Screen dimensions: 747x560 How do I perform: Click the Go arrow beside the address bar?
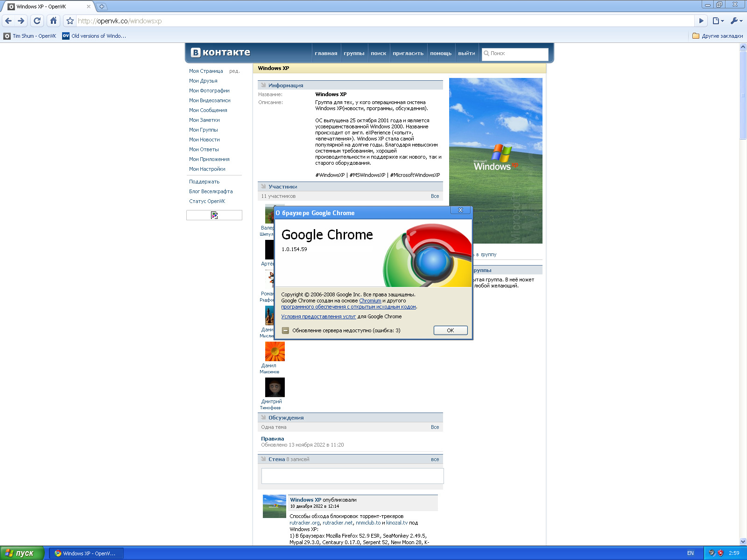(x=701, y=21)
